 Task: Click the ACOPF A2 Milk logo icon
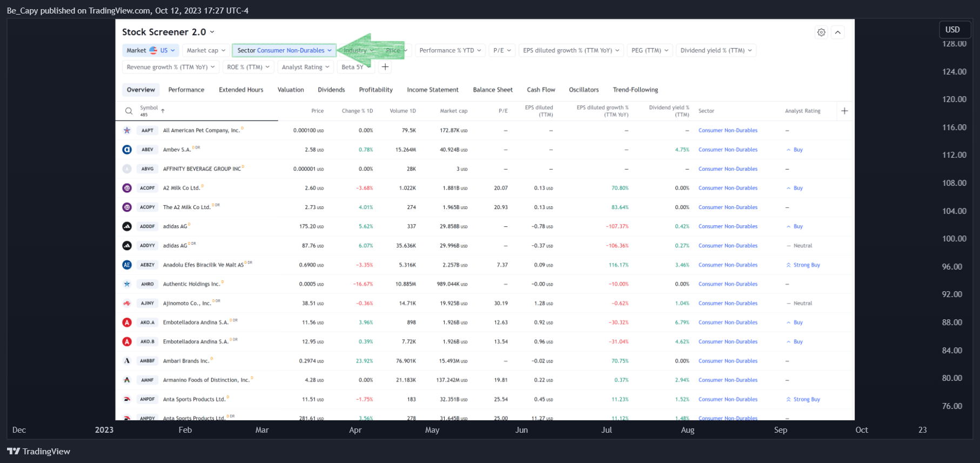click(x=127, y=188)
